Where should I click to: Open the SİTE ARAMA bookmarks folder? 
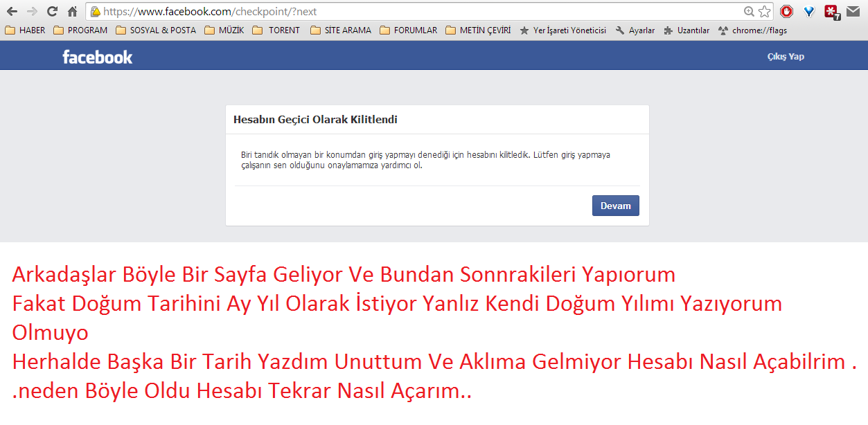341,30
